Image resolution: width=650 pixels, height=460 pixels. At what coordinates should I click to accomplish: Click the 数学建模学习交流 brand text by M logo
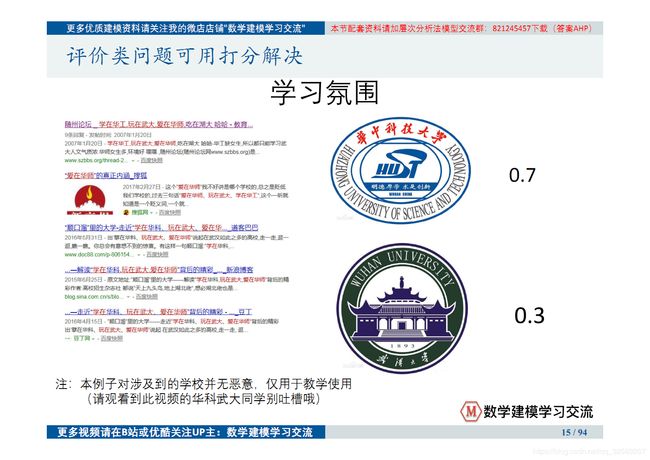click(538, 412)
